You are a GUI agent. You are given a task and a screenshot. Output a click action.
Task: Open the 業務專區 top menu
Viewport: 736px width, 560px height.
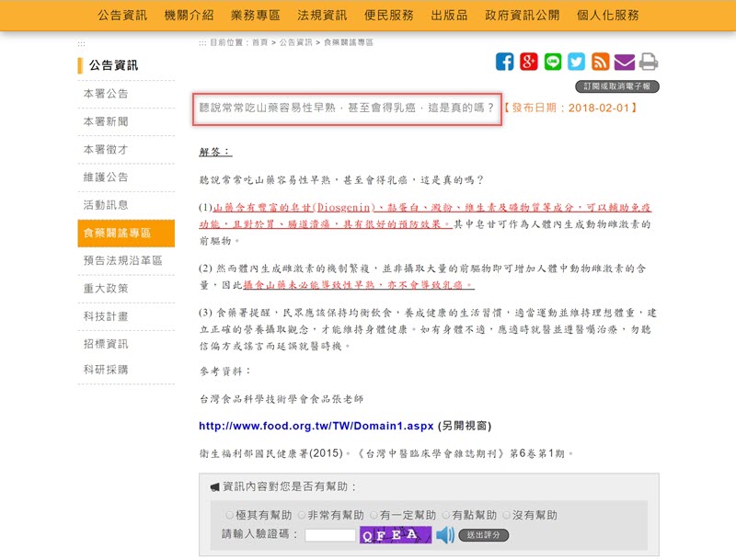coord(256,16)
